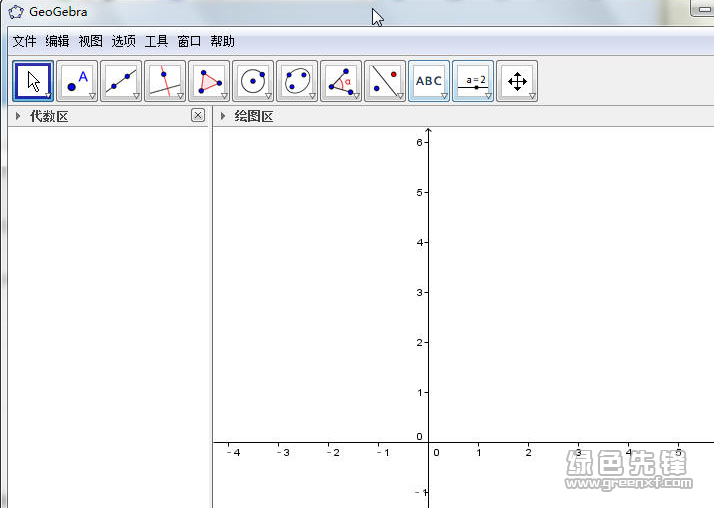
Task: Open Line tool dropdown arrow
Action: pyautogui.click(x=136, y=96)
